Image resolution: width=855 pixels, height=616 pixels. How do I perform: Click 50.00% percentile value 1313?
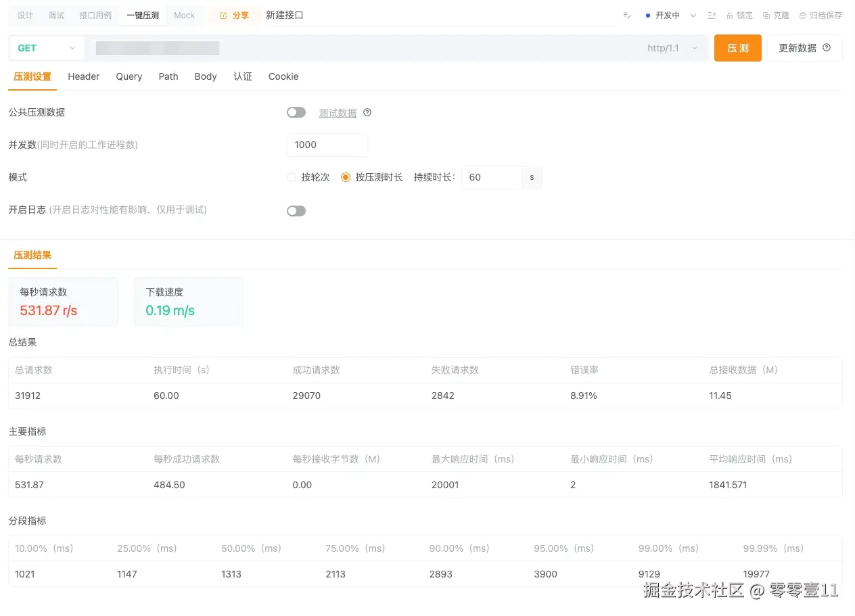pos(231,574)
